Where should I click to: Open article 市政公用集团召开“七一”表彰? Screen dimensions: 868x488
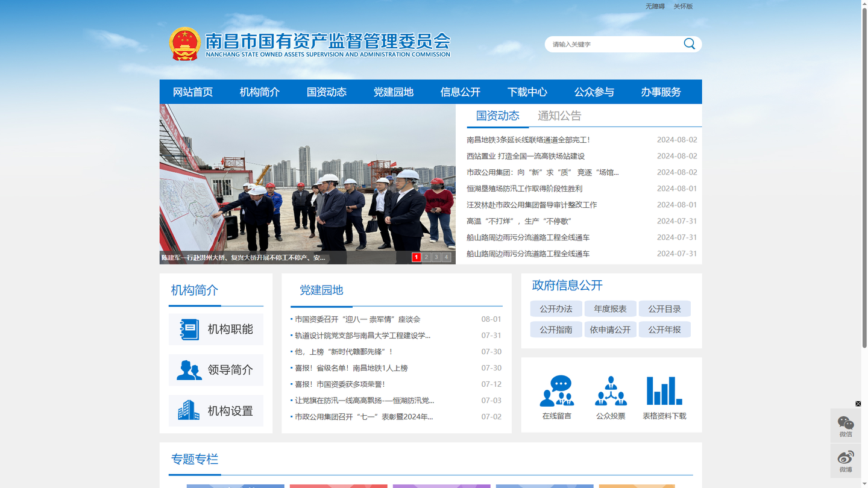point(364,417)
